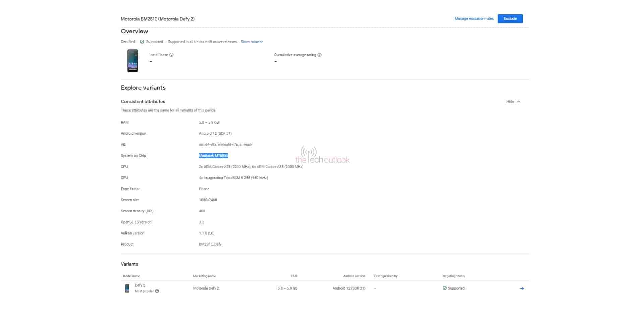
Task: Click the Exclude button
Action: (x=510, y=19)
